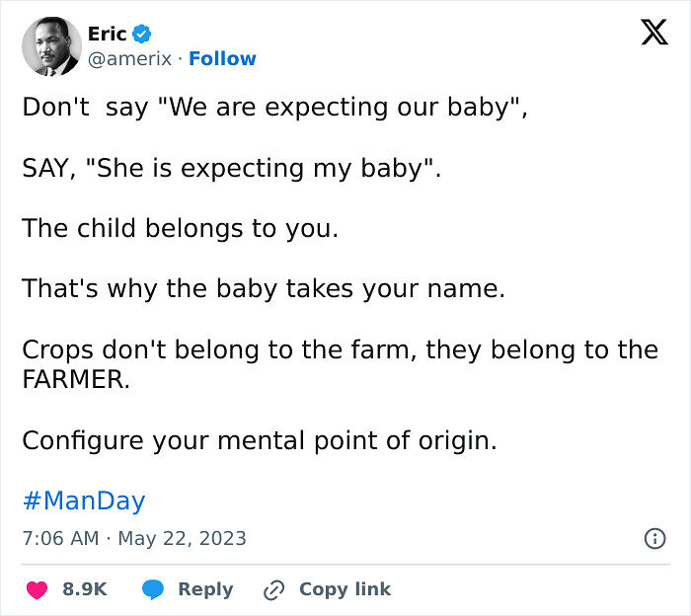Image resolution: width=691 pixels, height=616 pixels.
Task: Like the tweet with the heart icon
Action: pos(38,589)
